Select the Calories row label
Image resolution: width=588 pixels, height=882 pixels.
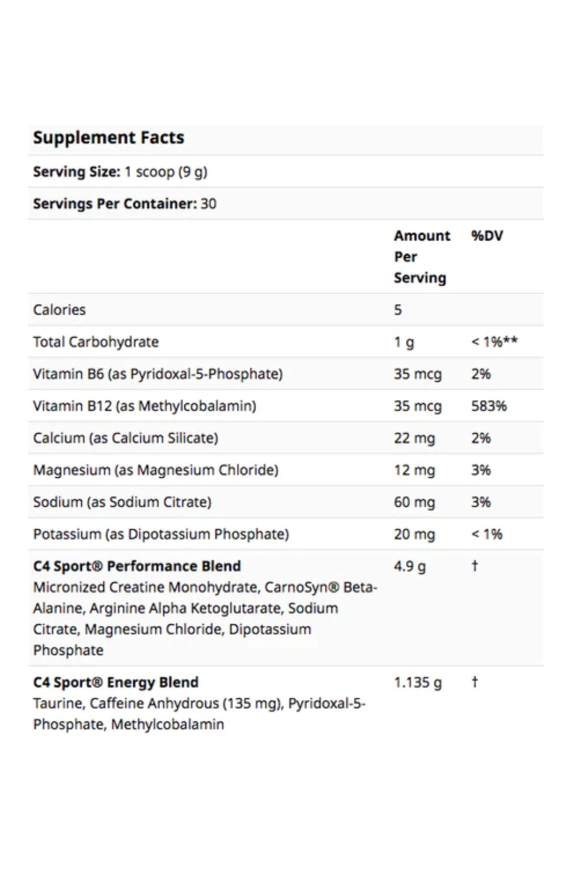pos(59,310)
